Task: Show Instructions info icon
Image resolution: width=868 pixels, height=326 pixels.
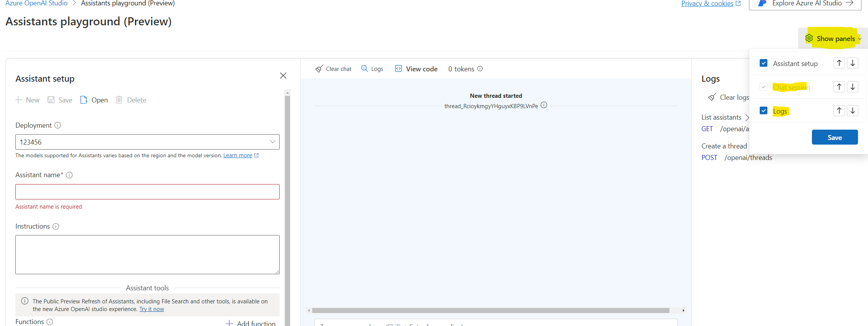Action: pos(56,226)
